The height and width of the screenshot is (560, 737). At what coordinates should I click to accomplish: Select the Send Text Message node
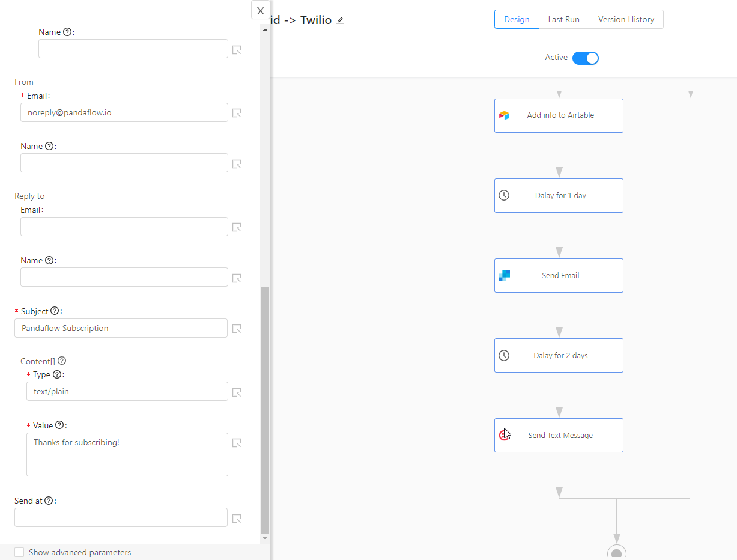point(559,435)
